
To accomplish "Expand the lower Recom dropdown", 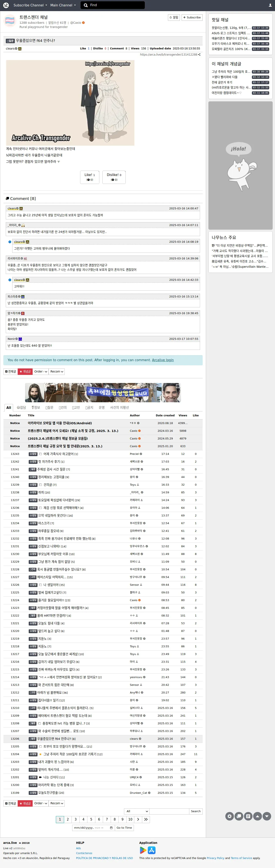I will (56, 803).
